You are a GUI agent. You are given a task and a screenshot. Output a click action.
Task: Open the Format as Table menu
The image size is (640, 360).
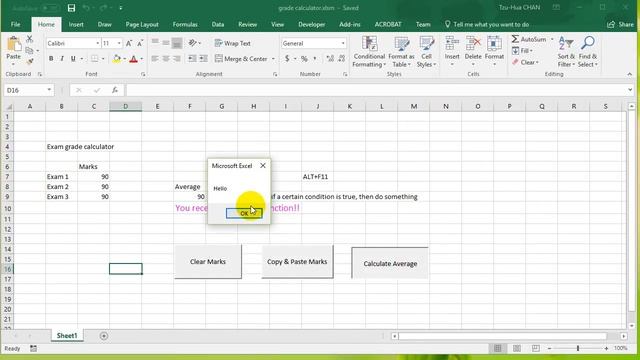tap(401, 52)
